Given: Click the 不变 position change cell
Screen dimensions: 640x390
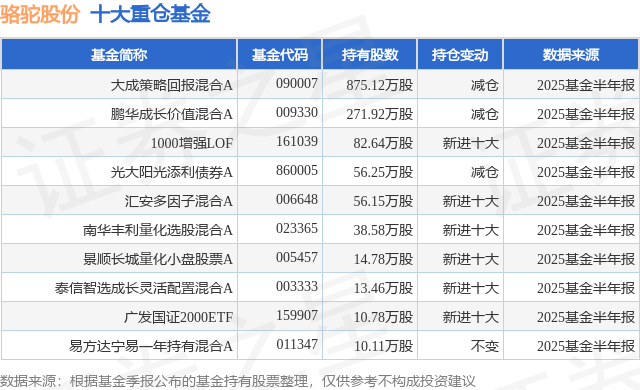Looking at the screenshot, I should tap(484, 346).
